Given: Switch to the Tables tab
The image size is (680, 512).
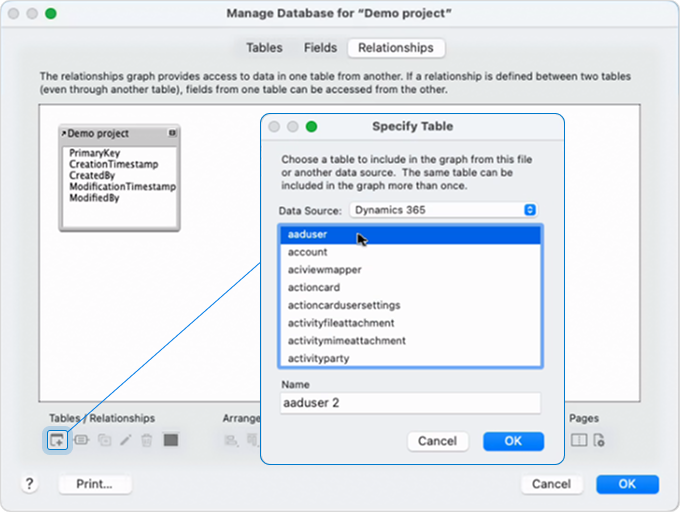Looking at the screenshot, I should [x=264, y=48].
